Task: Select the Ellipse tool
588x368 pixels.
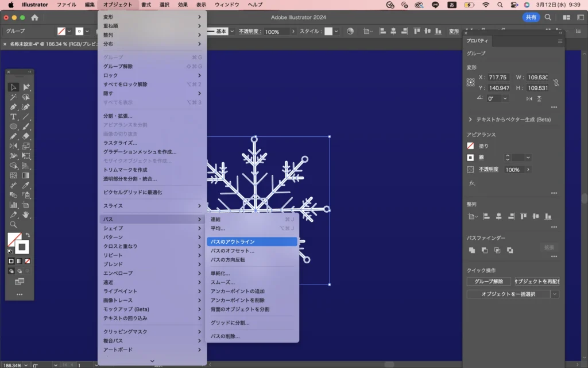Action: pyautogui.click(x=13, y=126)
